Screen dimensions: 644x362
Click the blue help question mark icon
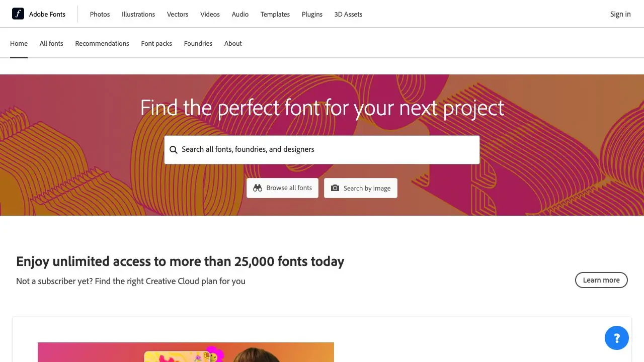[x=617, y=338]
